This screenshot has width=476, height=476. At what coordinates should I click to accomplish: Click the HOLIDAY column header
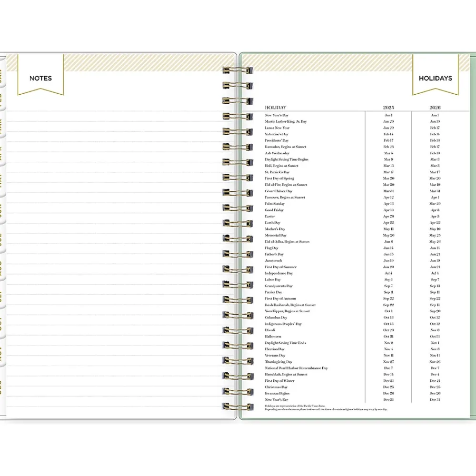(x=276, y=108)
